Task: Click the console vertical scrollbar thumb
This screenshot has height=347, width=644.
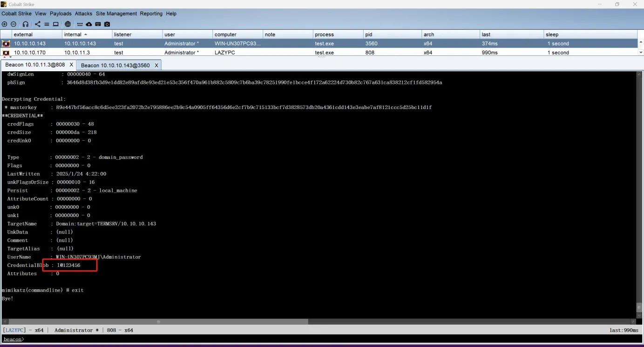Action: click(639, 307)
